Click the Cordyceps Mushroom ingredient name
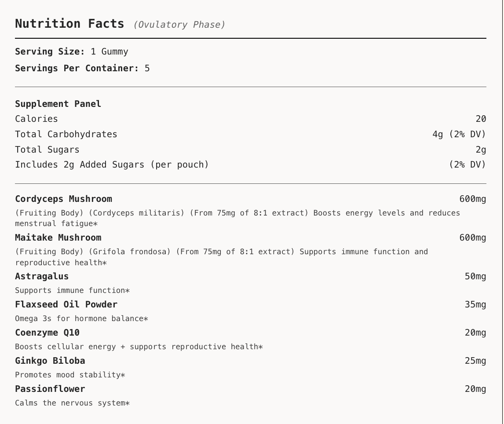 (63, 199)
